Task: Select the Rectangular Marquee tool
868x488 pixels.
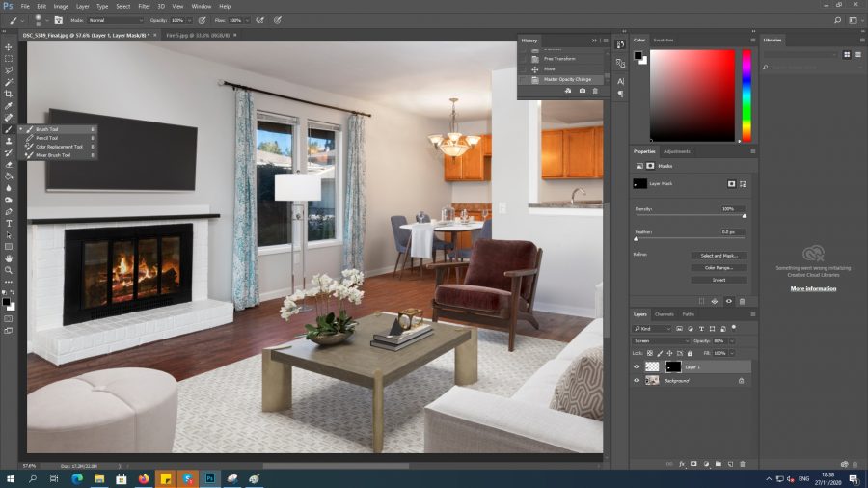Action: 9,59
